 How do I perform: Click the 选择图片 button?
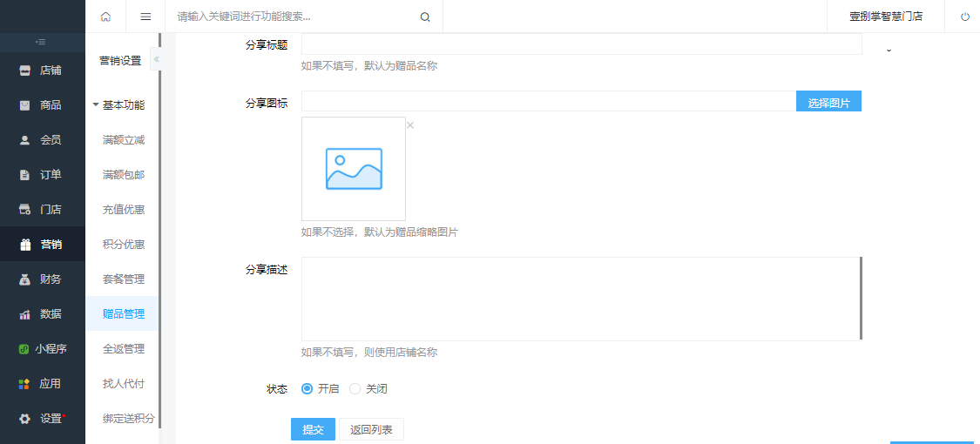pos(828,102)
